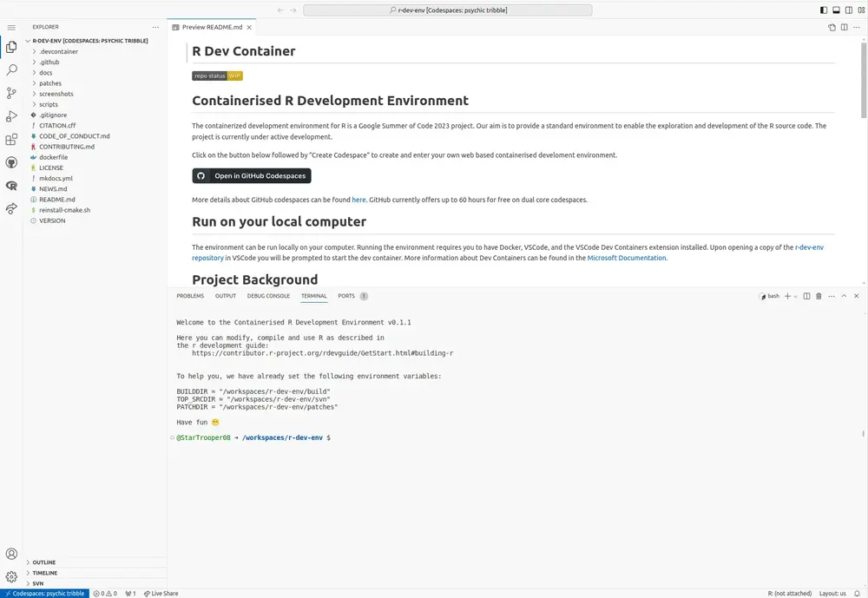Open the Search view in the activity bar
This screenshot has width=868, height=598.
pos(10,69)
